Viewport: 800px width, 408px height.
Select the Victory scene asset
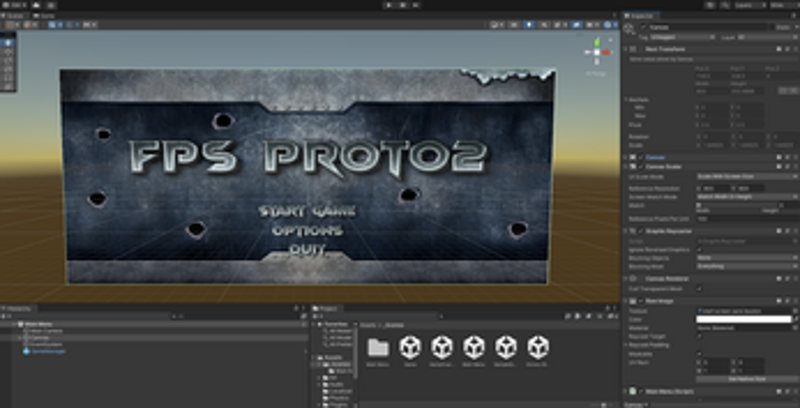[537, 347]
